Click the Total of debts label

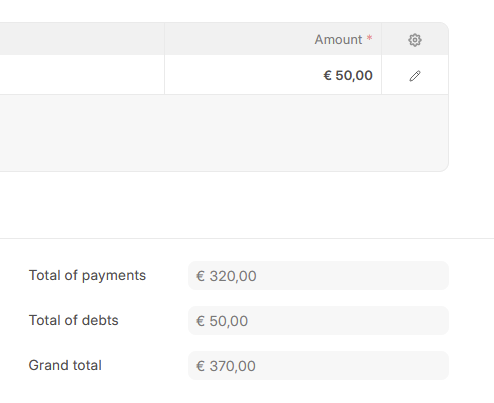click(73, 320)
